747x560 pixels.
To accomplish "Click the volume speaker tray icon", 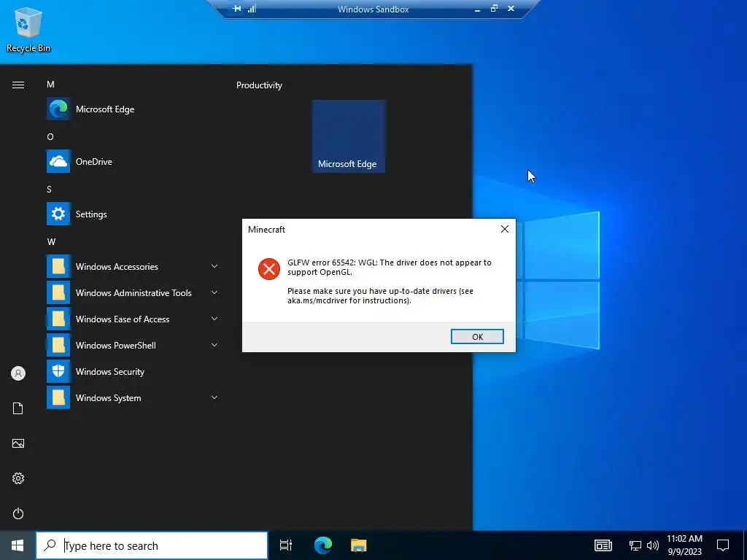I will point(652,545).
